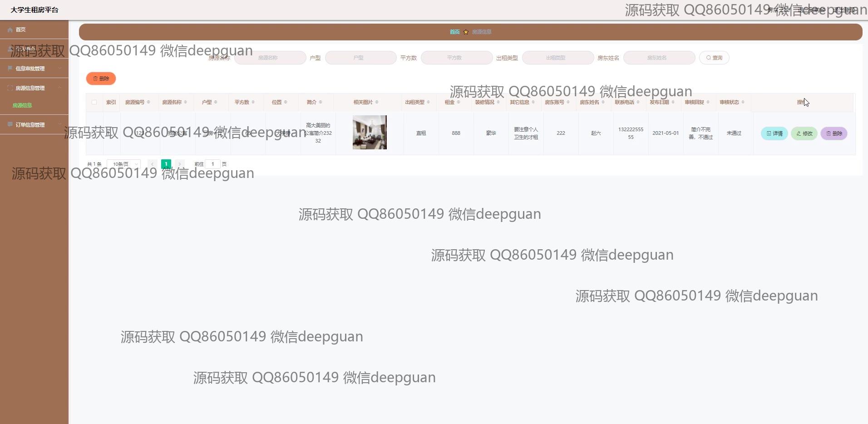This screenshot has height=424, width=868.
Task: Click the next page arrow in pagination
Action: coord(180,164)
